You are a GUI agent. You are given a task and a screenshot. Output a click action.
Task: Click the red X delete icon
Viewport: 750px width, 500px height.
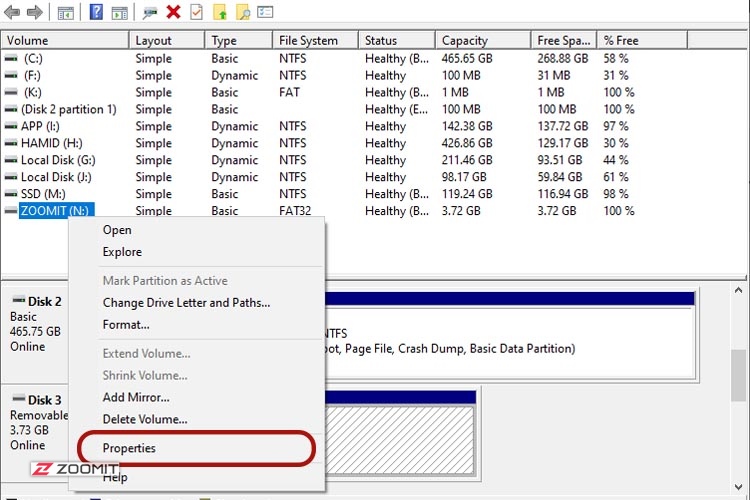point(173,13)
